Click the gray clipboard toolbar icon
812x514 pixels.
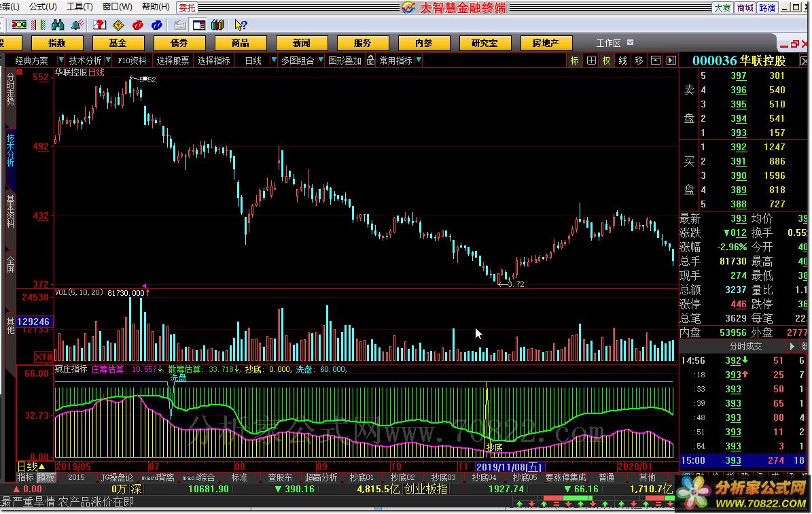pos(179,25)
